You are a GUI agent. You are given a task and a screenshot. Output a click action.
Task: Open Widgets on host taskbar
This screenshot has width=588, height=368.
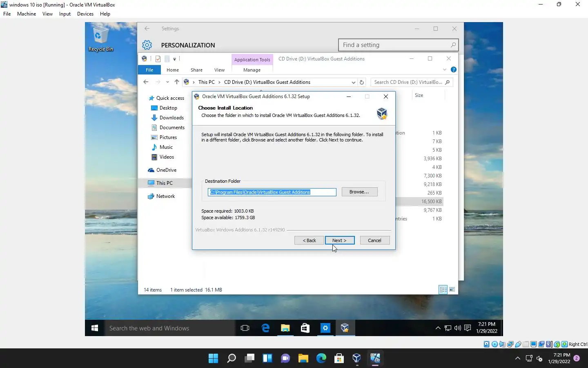267,359
